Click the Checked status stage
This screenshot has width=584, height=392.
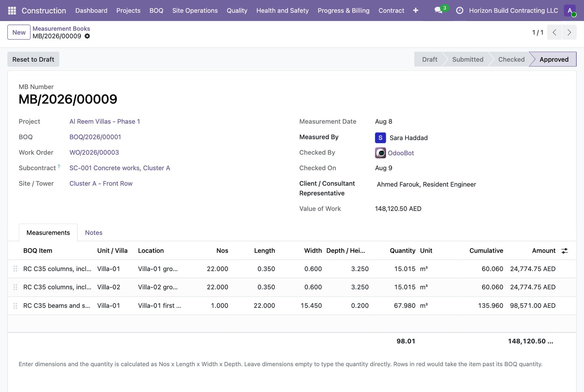pyautogui.click(x=511, y=59)
